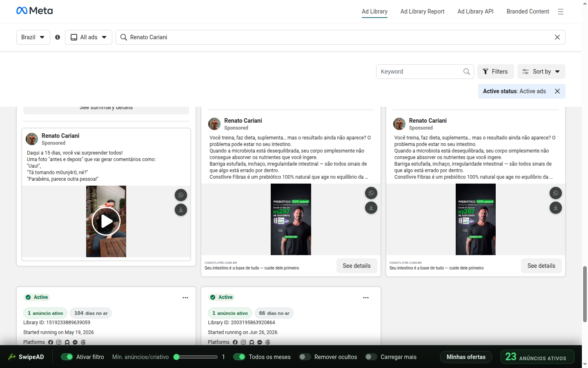
Task: Click the green Active check icon on the 66 dias card
Action: point(213,297)
